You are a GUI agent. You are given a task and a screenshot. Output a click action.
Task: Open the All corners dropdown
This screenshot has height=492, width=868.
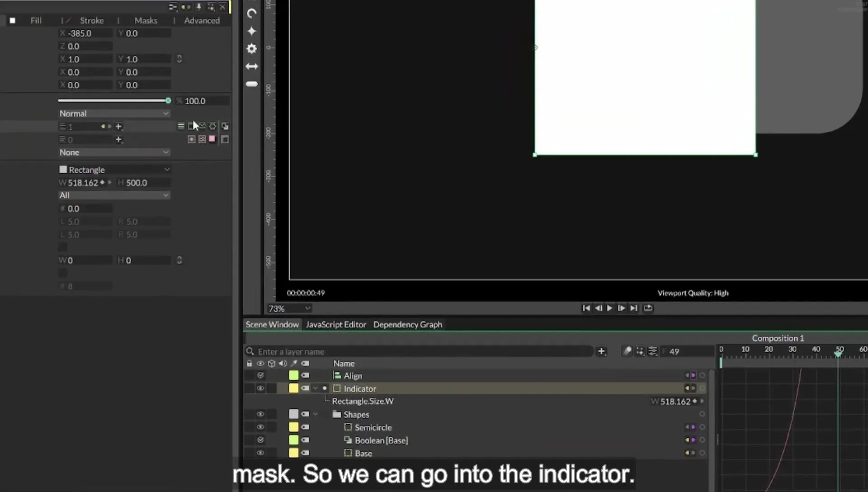(114, 195)
